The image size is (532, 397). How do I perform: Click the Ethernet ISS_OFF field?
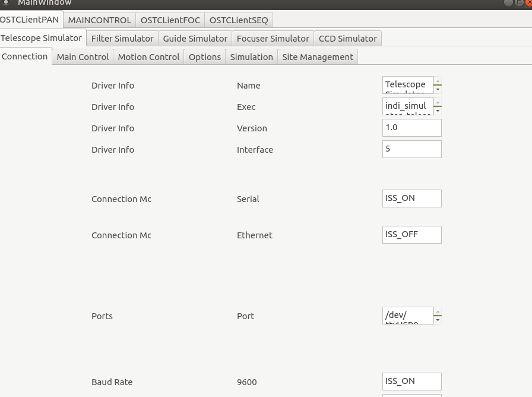tap(411, 235)
